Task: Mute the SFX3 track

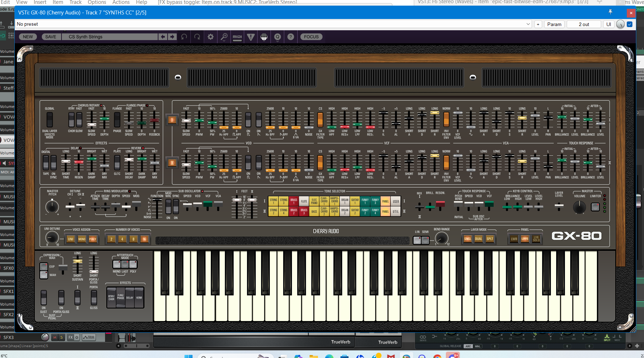Action: click(54, 337)
